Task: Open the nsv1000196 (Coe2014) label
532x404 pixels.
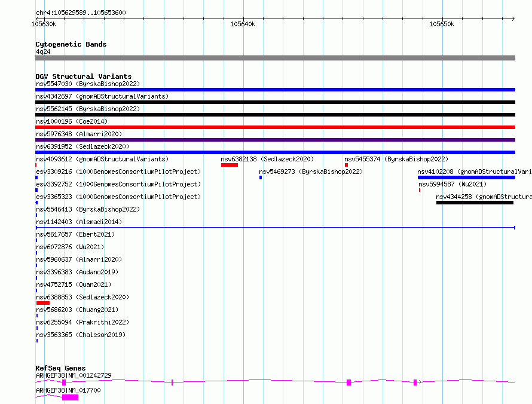Action: click(x=72, y=121)
